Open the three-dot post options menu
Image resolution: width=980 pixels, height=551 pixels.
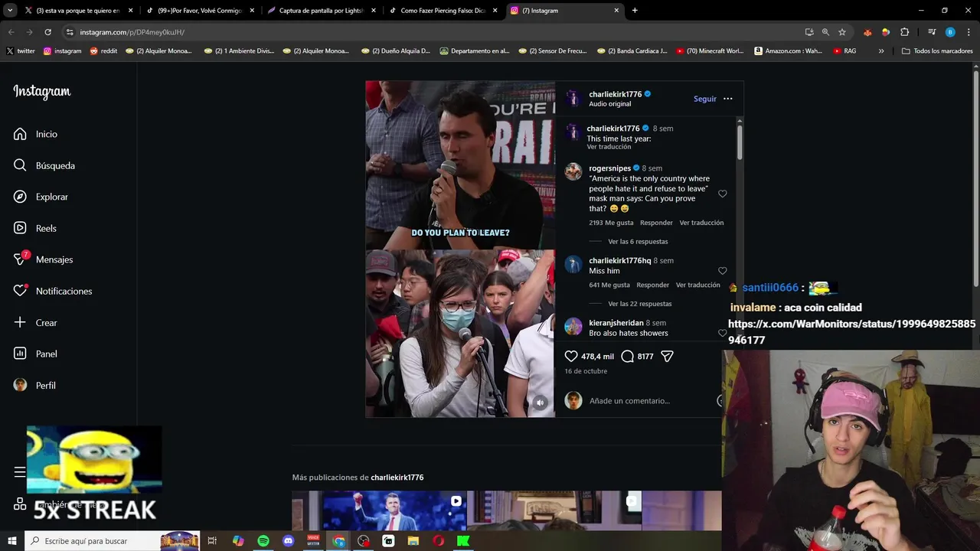tap(728, 99)
